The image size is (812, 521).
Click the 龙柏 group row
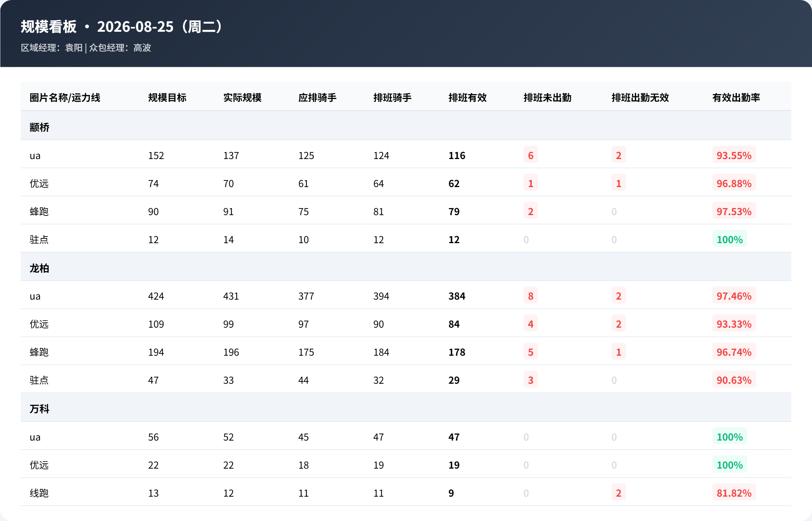tap(406, 267)
